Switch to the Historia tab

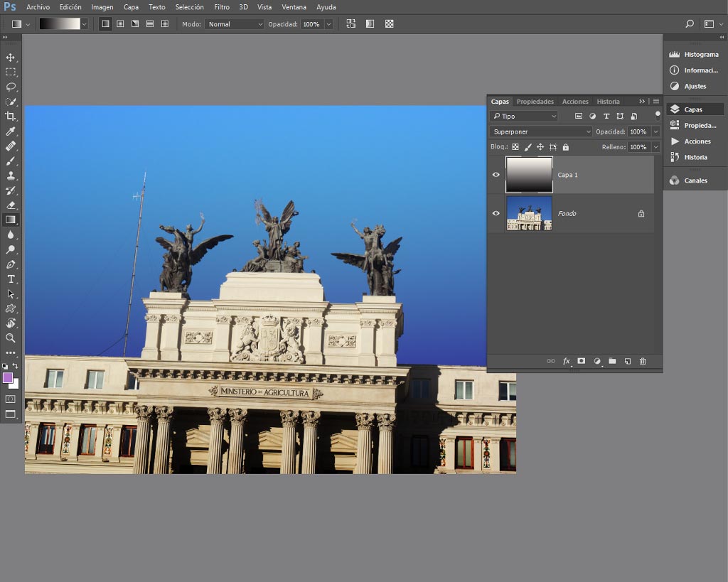[608, 102]
